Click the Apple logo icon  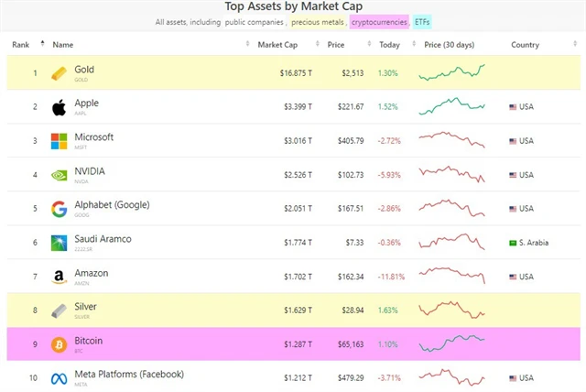[59, 107]
